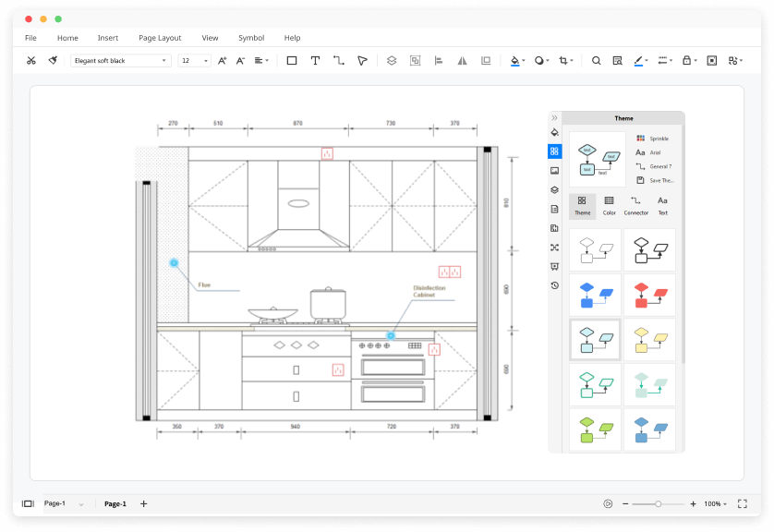
Task: Switch to the Color tab in Theme panel
Action: tap(609, 206)
